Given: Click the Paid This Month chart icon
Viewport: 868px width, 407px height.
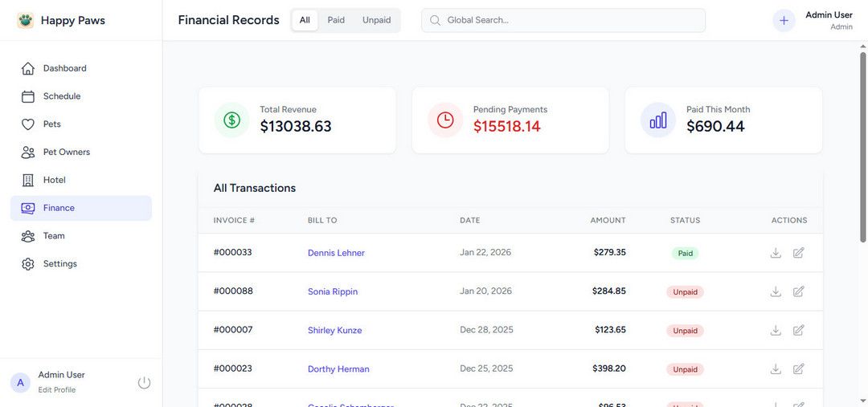Looking at the screenshot, I should pos(658,120).
